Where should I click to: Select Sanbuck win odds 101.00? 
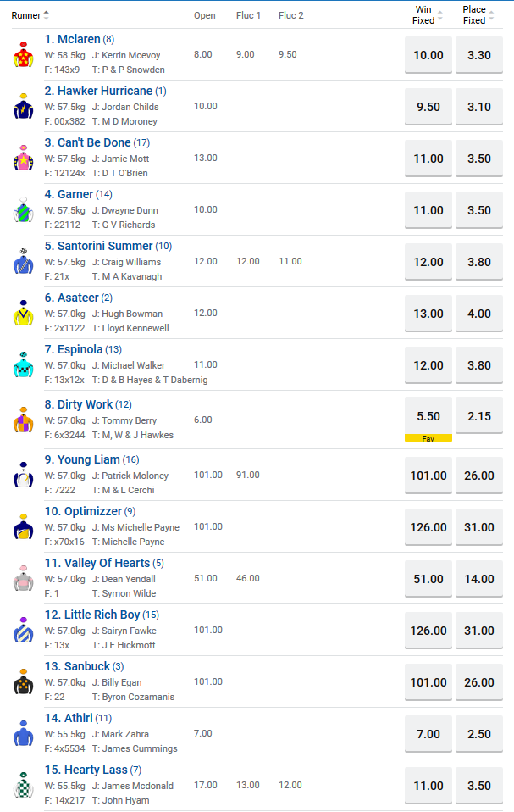click(428, 682)
